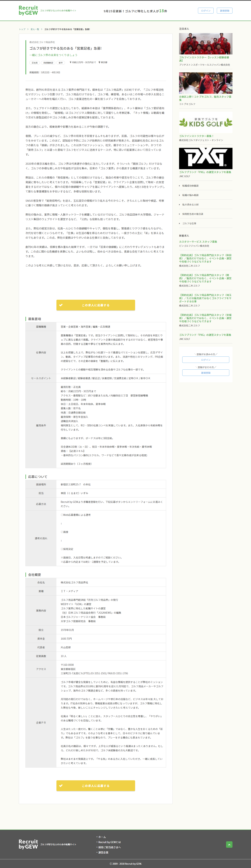Click 企業PR row label

(x=41, y=723)
